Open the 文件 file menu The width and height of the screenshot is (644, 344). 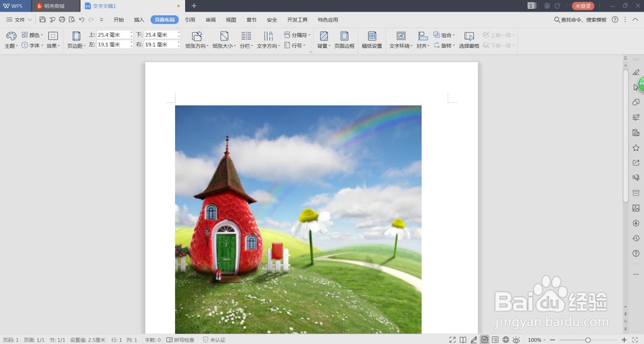click(19, 20)
